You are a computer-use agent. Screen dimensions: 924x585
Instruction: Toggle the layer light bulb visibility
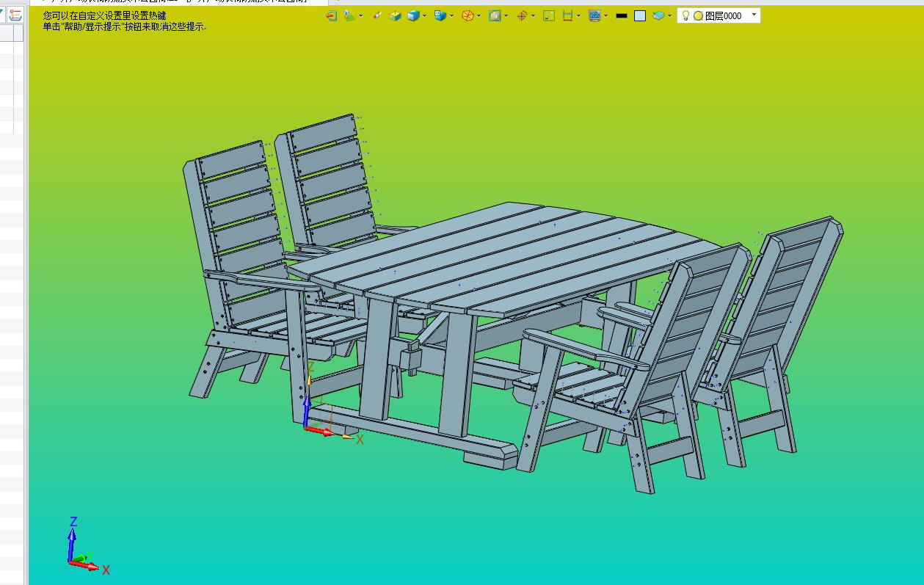(x=685, y=15)
